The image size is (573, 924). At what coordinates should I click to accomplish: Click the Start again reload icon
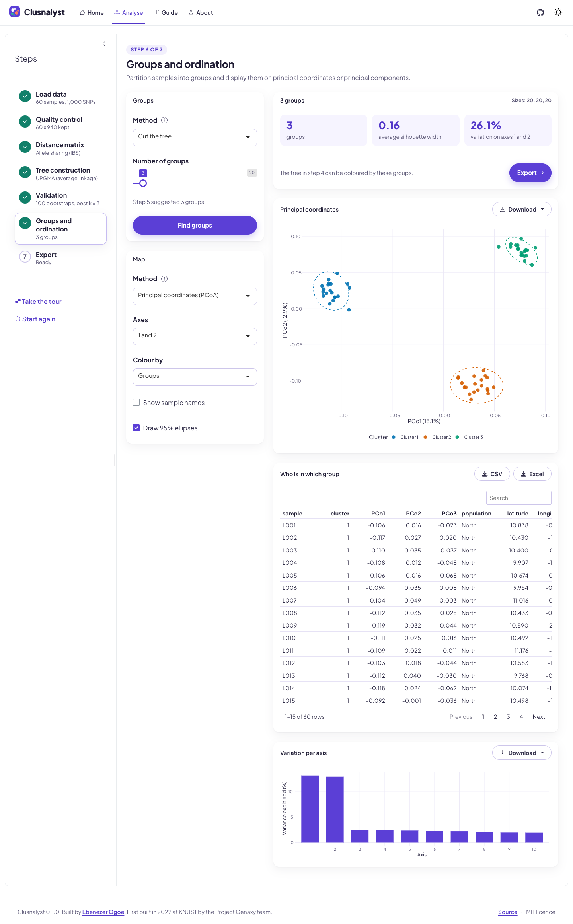click(x=18, y=319)
